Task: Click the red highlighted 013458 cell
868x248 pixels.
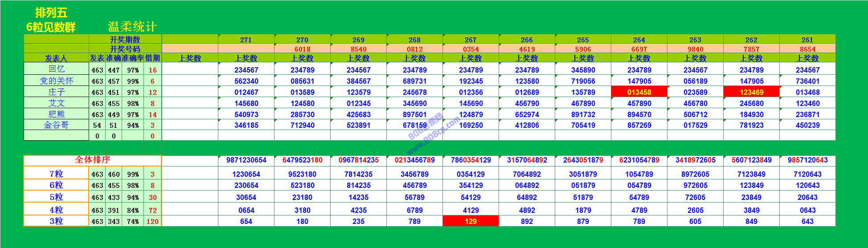Action: (639, 92)
